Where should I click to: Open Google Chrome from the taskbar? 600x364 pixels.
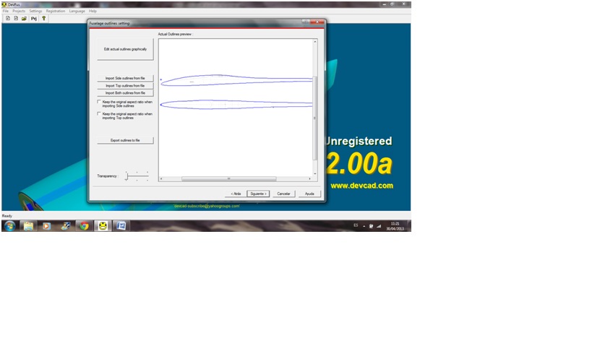[84, 225]
